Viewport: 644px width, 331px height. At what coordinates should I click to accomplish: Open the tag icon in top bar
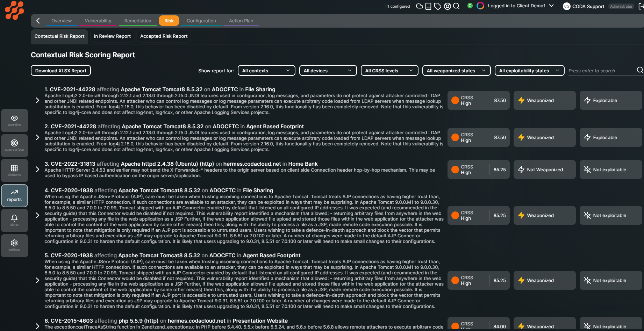[438, 6]
